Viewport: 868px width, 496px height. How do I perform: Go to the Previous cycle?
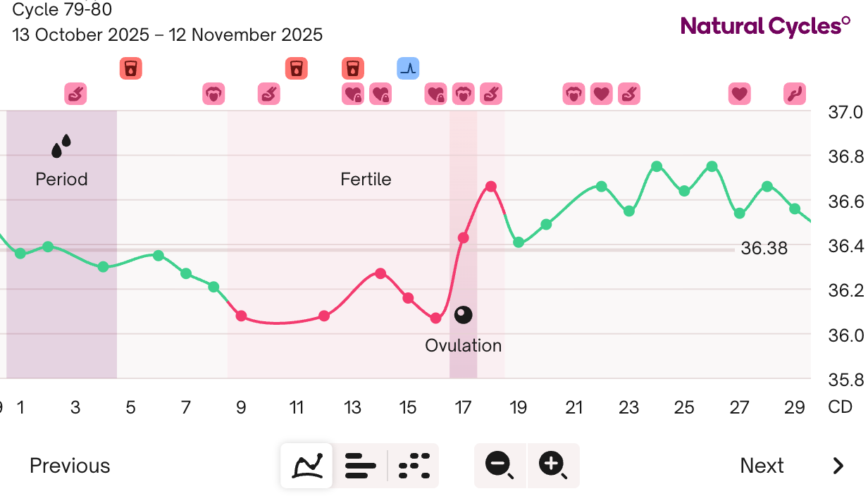point(70,466)
